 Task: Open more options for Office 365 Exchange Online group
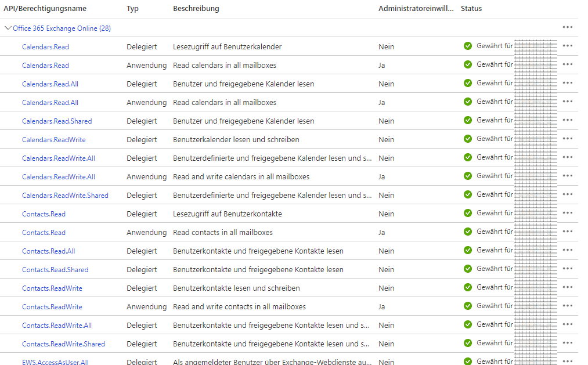click(x=567, y=28)
